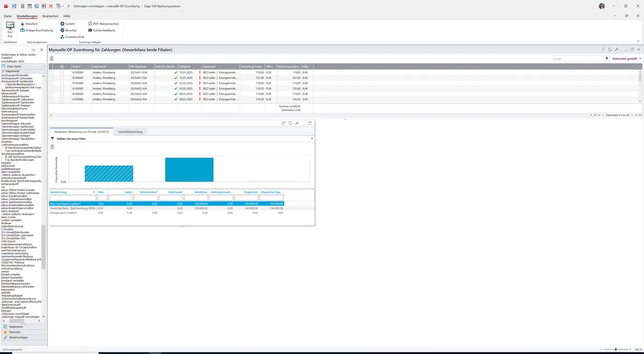The image size is (644, 354).
Task: Collapse the ribbon with the chevron
Action: (638, 41)
